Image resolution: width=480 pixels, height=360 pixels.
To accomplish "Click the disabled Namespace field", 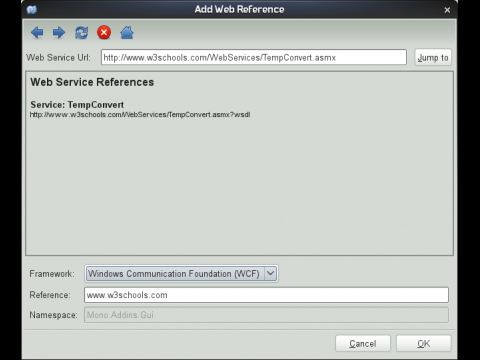I will click(x=266, y=315).
